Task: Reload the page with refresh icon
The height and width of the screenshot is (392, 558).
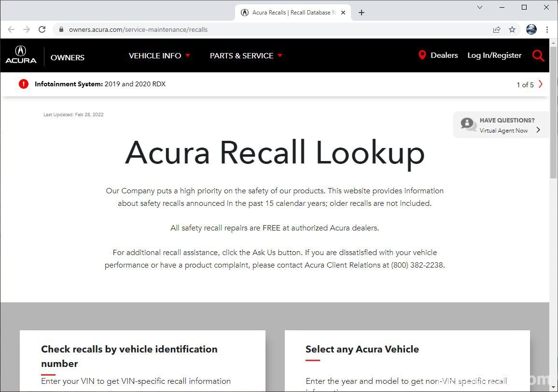Action: [x=42, y=29]
